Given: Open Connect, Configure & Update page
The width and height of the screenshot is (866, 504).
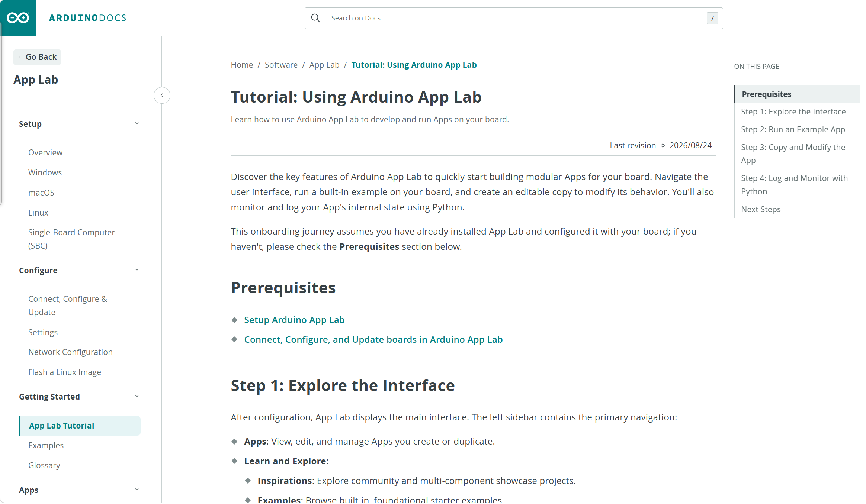Looking at the screenshot, I should point(68,306).
